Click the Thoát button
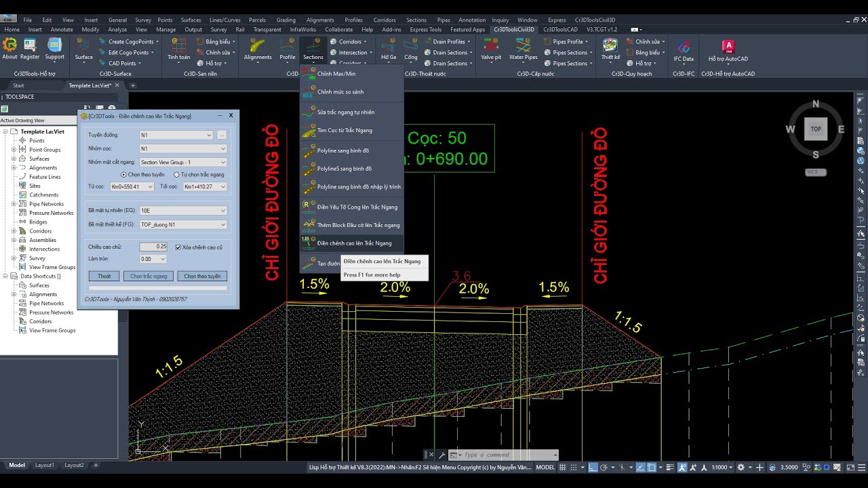The image size is (868, 488). pos(104,277)
